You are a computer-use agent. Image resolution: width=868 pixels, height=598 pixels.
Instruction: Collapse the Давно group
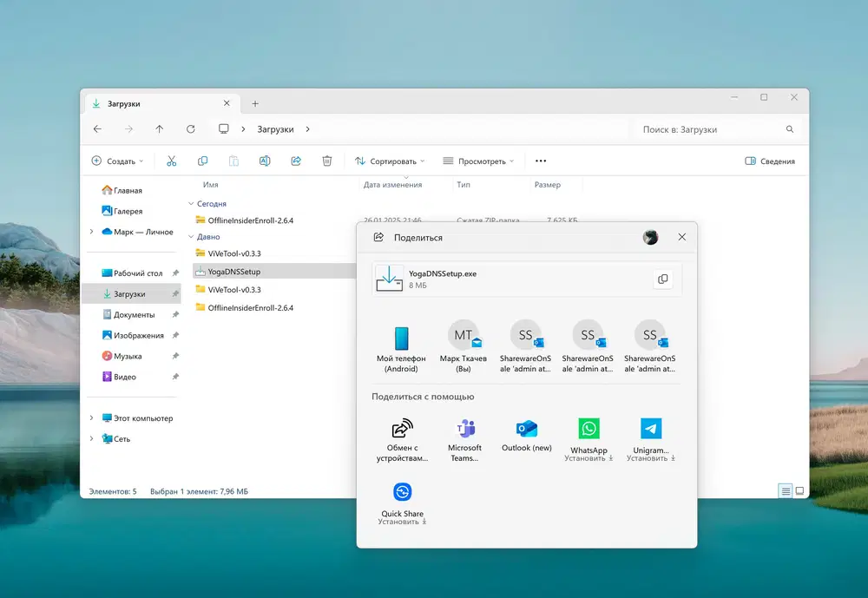pos(191,236)
